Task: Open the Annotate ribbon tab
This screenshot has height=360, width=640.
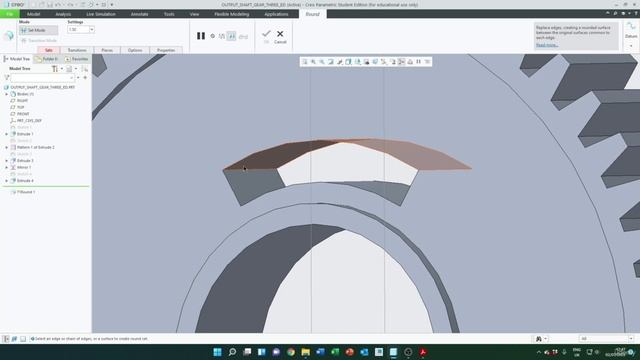Action: pyautogui.click(x=139, y=14)
